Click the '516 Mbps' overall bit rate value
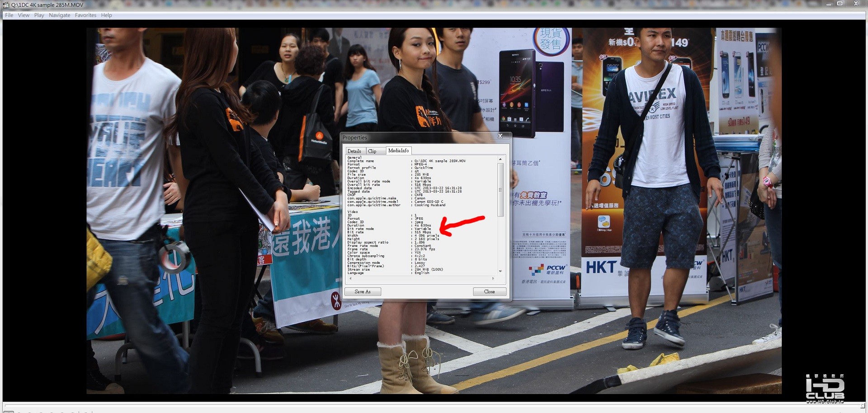This screenshot has height=413, width=868. coord(423,185)
